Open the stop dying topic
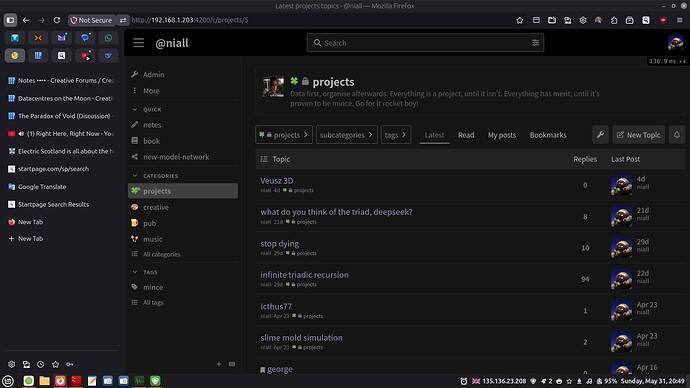 click(279, 243)
